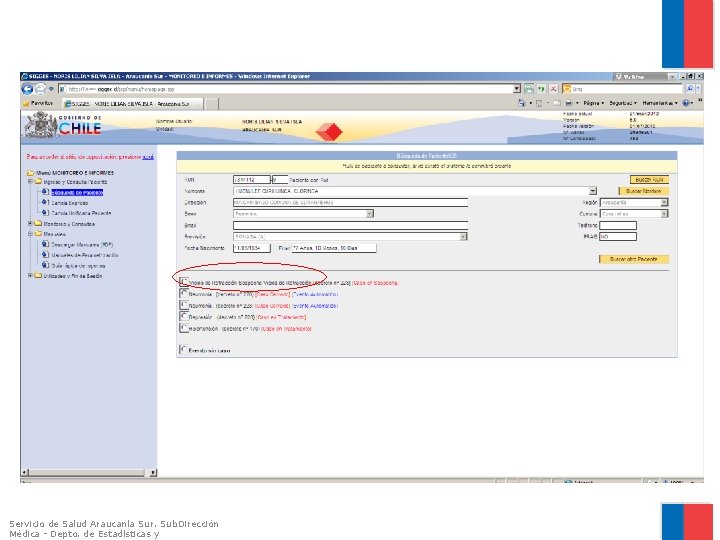Viewport: 720px width, 540px height.
Task: Click into the RUN number input field
Action: (252, 180)
